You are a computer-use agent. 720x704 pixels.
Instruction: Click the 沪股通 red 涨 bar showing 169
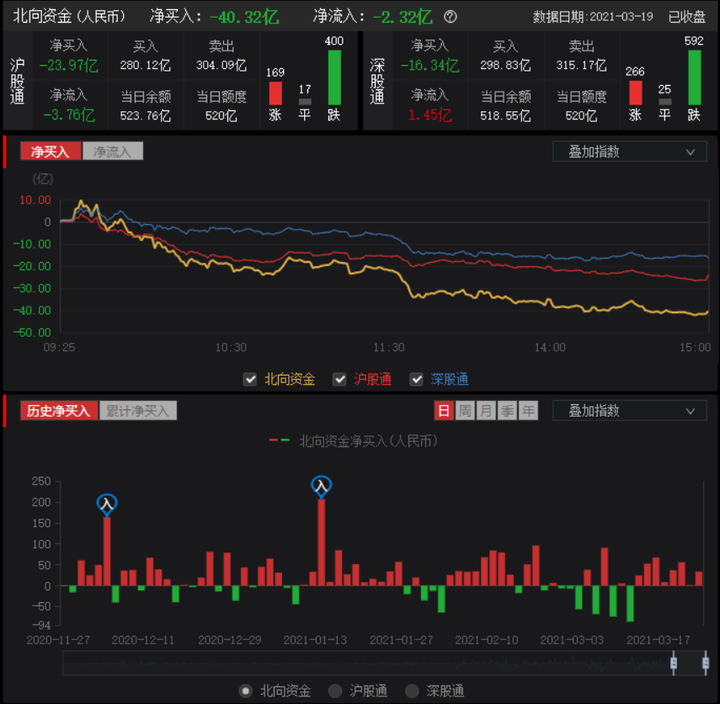(x=276, y=93)
